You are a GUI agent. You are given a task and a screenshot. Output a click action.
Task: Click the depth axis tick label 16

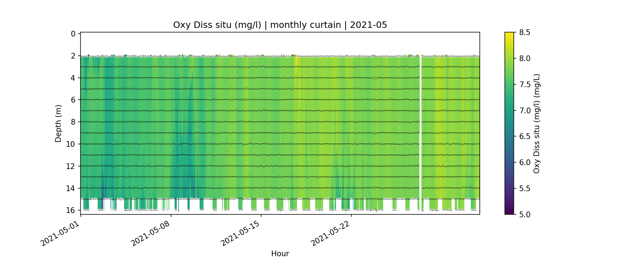(71, 210)
